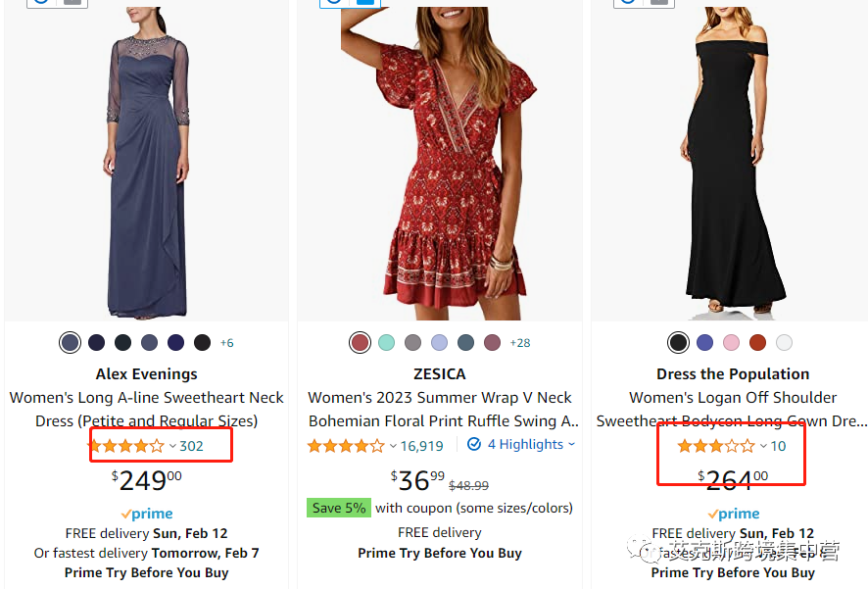The image size is (868, 589).
Task: Click the Prime logo under the $249 price
Action: click(147, 514)
